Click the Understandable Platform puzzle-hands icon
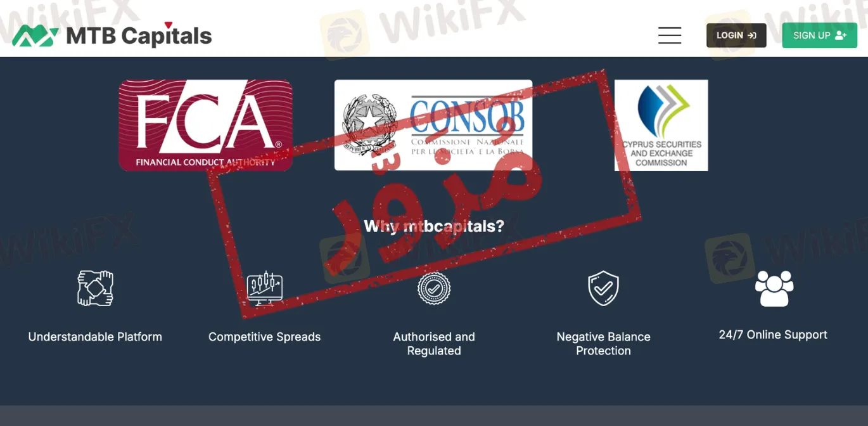This screenshot has width=868, height=426. point(95,288)
